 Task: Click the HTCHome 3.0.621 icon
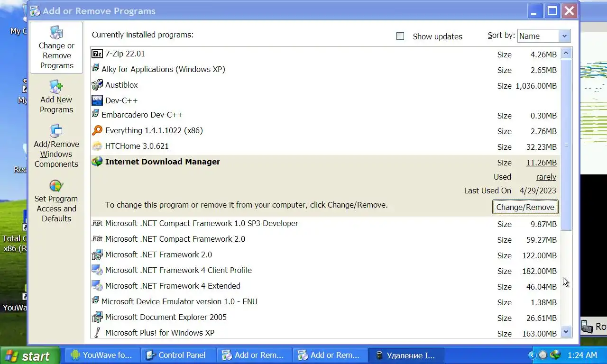[x=97, y=146]
